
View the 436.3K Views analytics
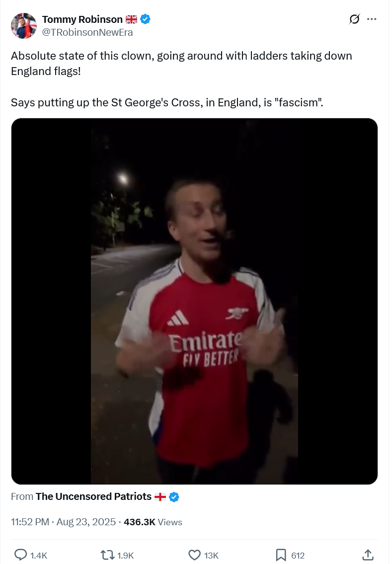point(153,522)
